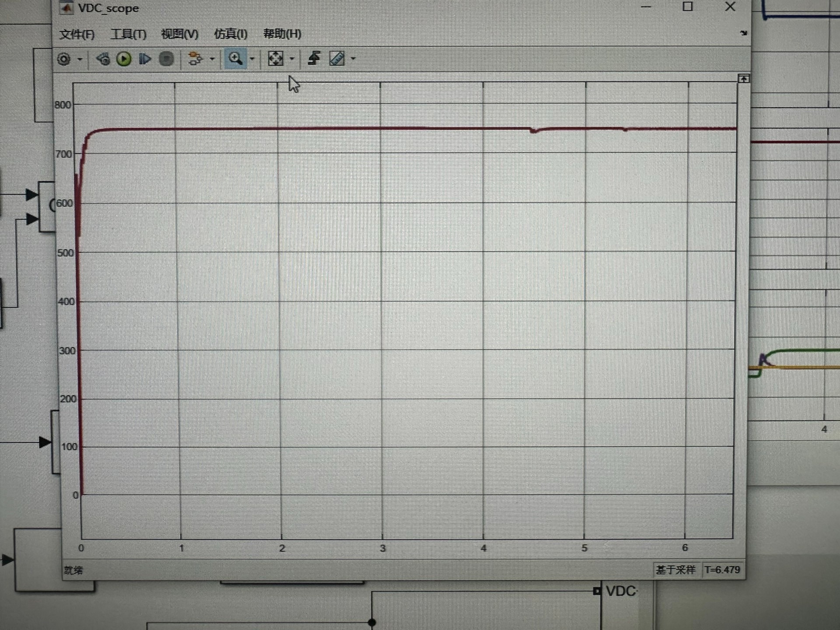Open scope configuration properties gear icon

(64, 59)
